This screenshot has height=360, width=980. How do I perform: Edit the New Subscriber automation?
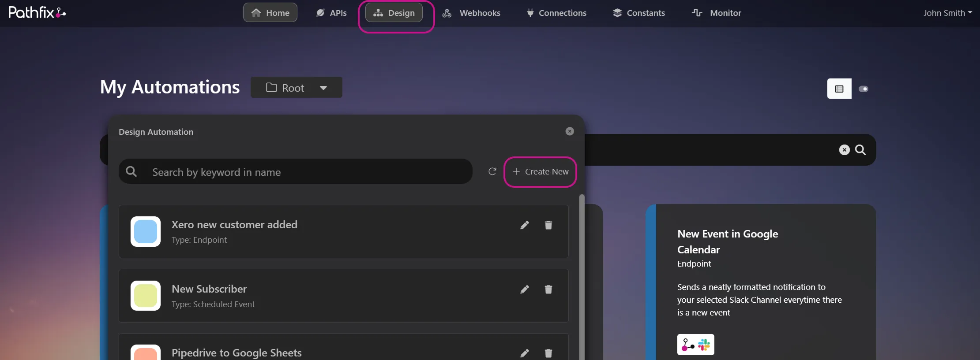point(525,289)
